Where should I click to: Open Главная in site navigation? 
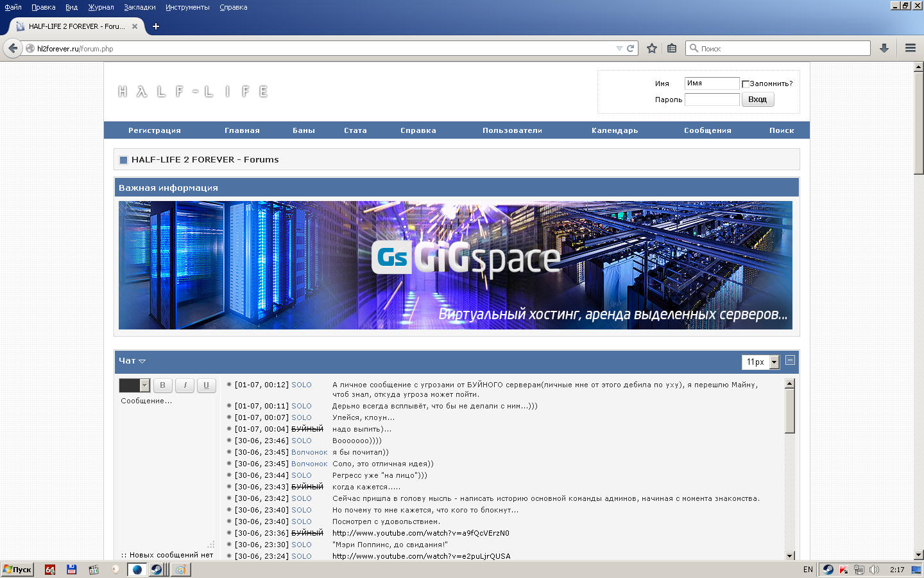[242, 130]
